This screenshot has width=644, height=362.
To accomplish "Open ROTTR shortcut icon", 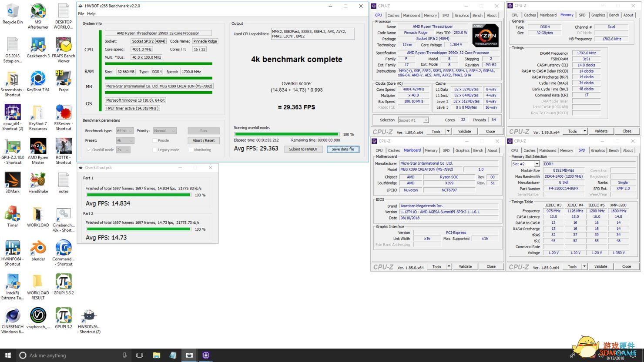I will 64,152.
